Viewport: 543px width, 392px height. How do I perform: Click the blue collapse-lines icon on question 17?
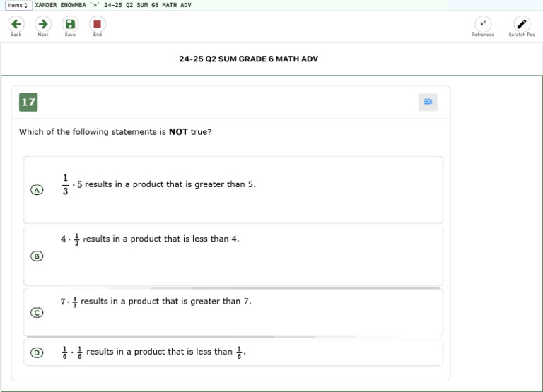coord(428,102)
